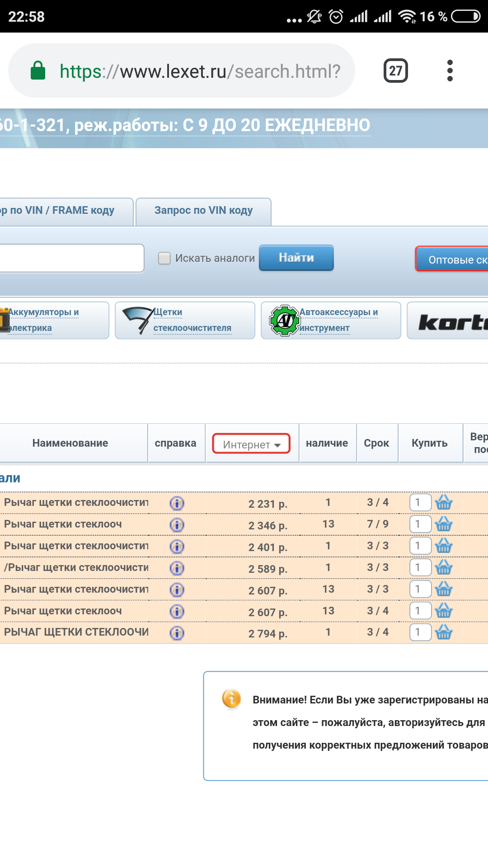488x868 pixels.
Task: Open Автоаксессуары и инструмент category link
Action: point(338,320)
